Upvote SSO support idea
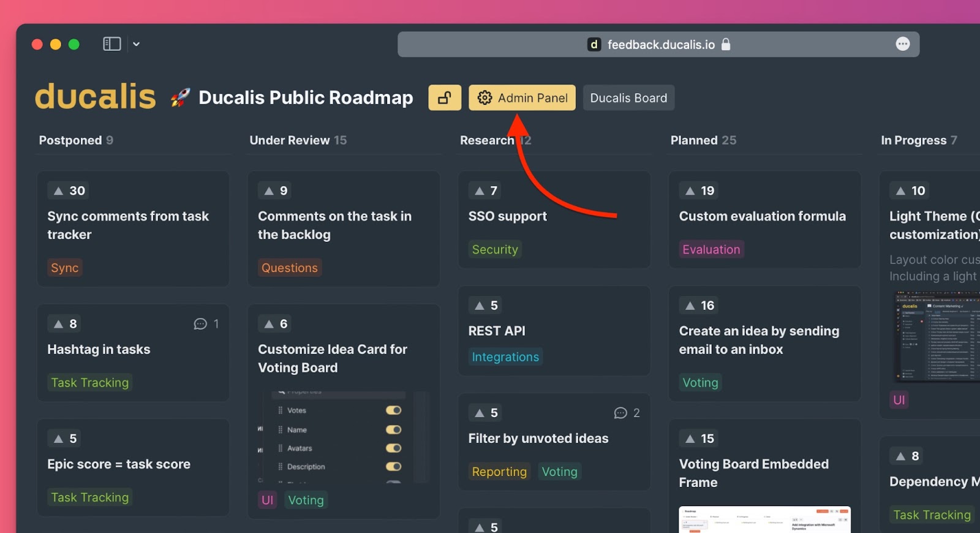 486,191
